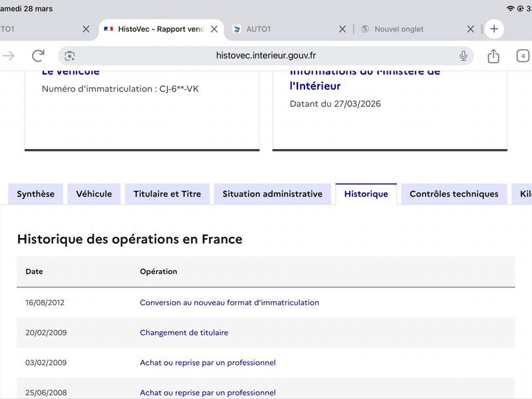Close the HistoVec browser tab

(x=214, y=29)
